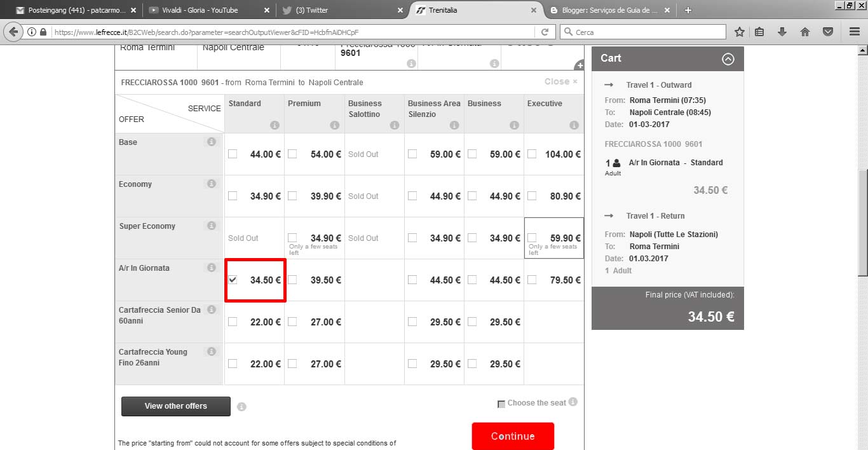Uncheck A/r In Giornata Standard 34.50 € checkbox
This screenshot has height=450, width=868.
pyautogui.click(x=233, y=280)
